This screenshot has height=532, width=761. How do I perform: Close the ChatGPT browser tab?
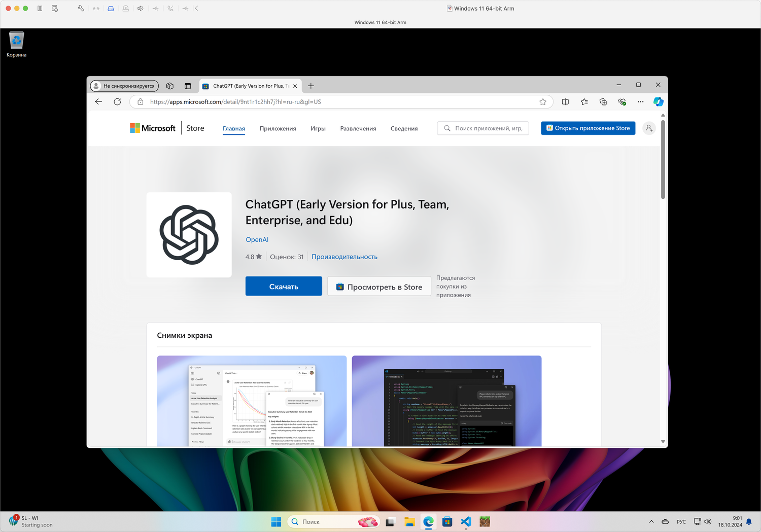coord(295,86)
